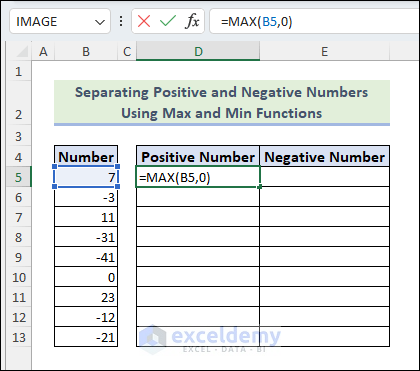The image size is (420, 371).
Task: Confirm formula entry with the checkmark icon
Action: coord(168,22)
